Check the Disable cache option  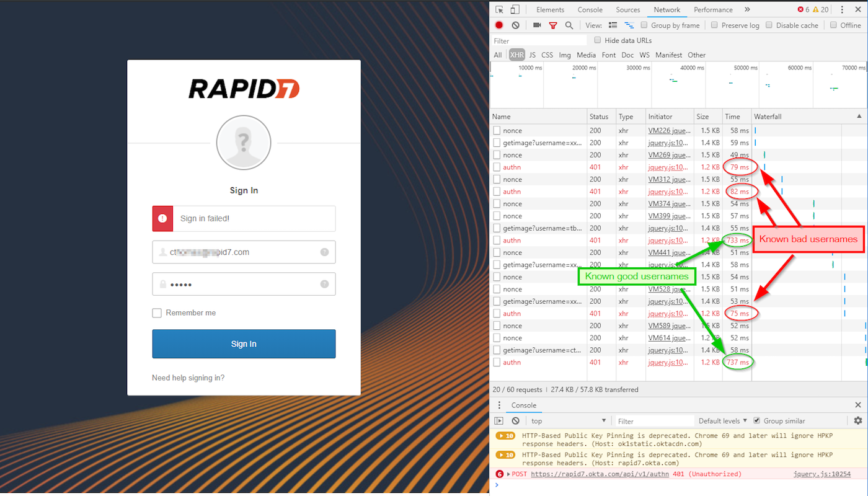[x=769, y=25]
